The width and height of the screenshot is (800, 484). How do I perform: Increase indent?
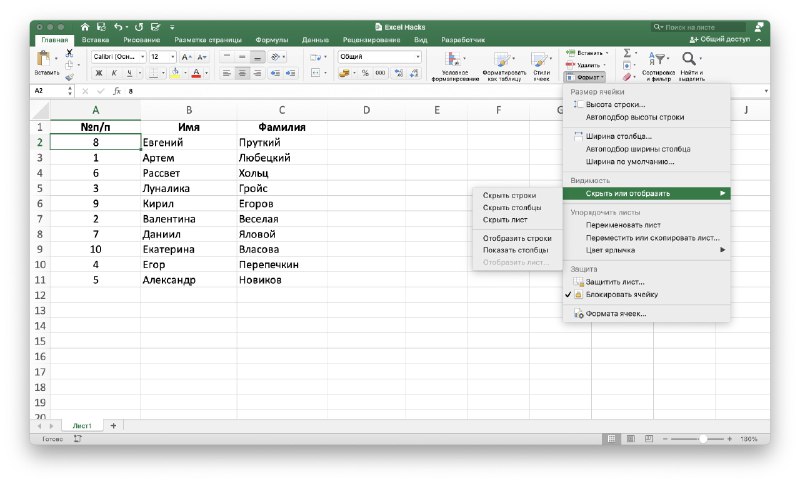pos(290,73)
